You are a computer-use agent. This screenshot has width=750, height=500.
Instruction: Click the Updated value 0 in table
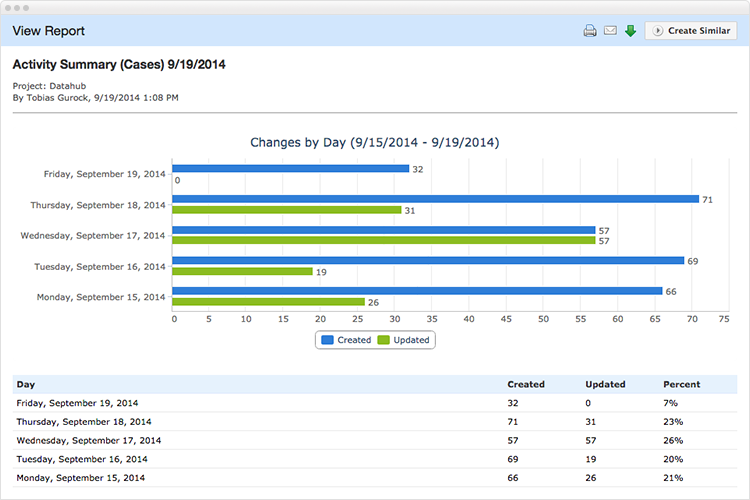[x=588, y=403]
